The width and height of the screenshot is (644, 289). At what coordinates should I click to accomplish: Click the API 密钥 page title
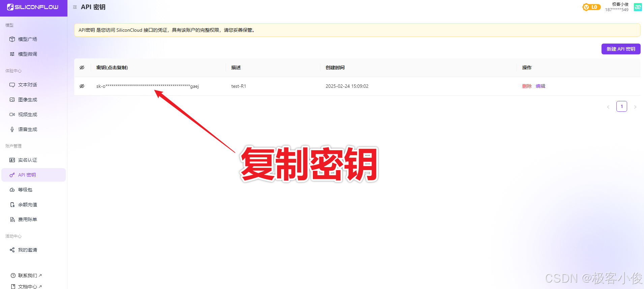93,7
